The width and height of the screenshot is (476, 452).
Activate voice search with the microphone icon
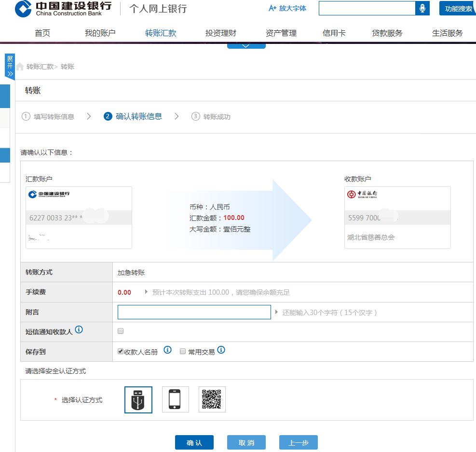click(x=422, y=8)
